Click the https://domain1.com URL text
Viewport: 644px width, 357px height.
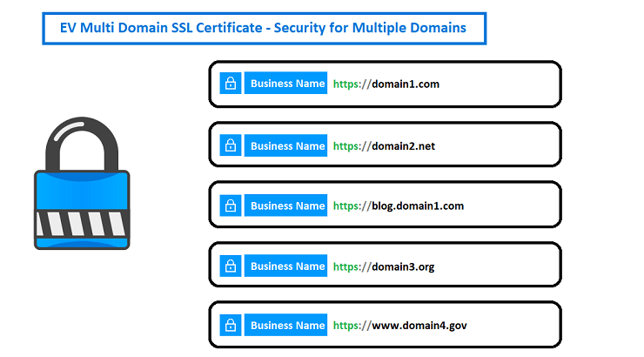point(386,84)
